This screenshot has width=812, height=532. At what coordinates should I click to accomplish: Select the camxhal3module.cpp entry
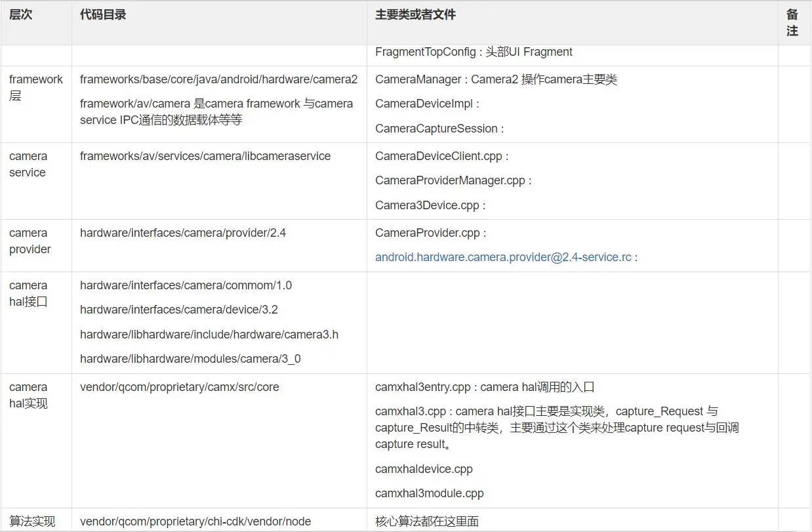[x=430, y=493]
